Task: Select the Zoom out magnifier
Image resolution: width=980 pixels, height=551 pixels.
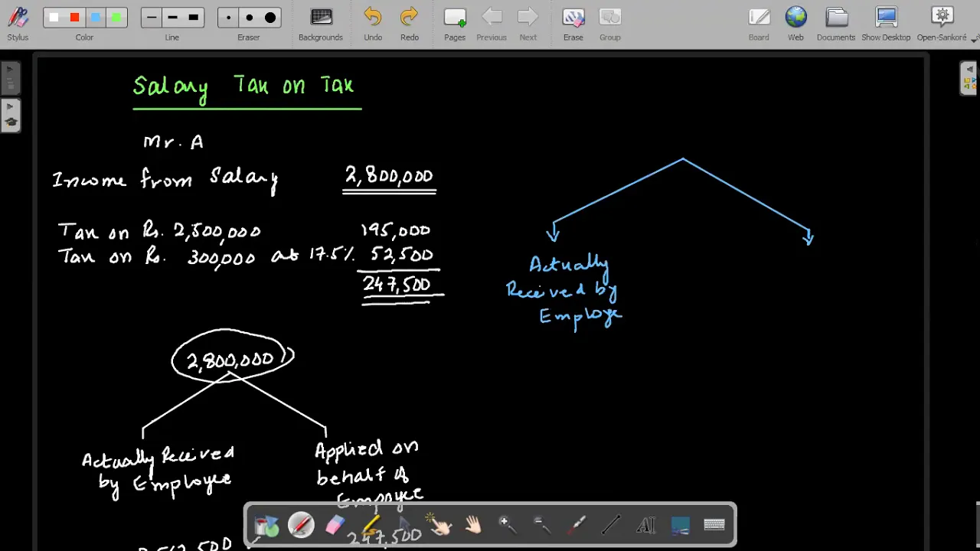Action: pos(542,525)
